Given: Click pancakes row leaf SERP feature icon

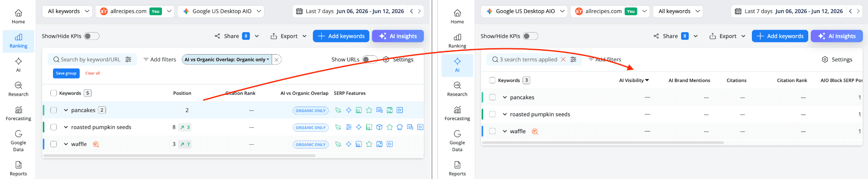Looking at the screenshot, I should coord(338,110).
